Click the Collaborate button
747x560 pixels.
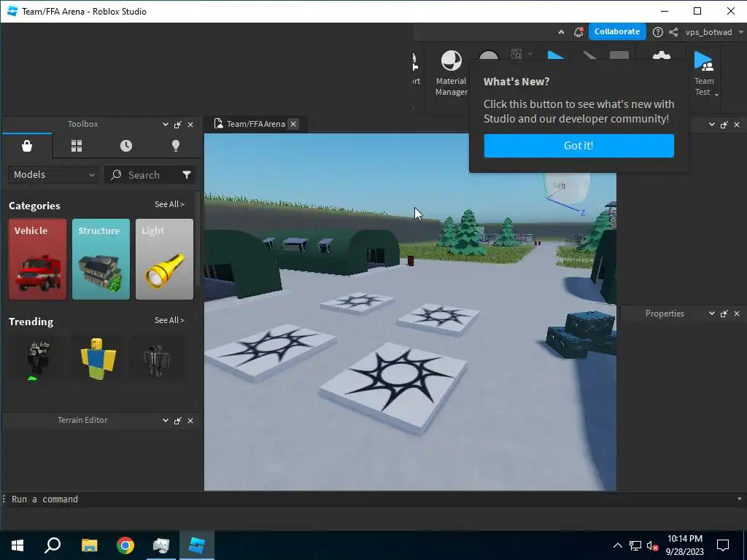pos(617,32)
